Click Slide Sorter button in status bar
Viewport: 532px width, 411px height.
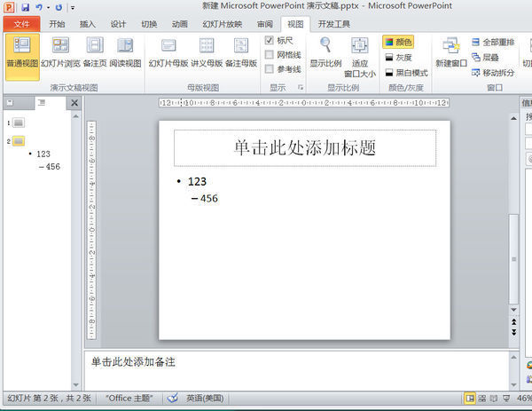click(x=482, y=398)
